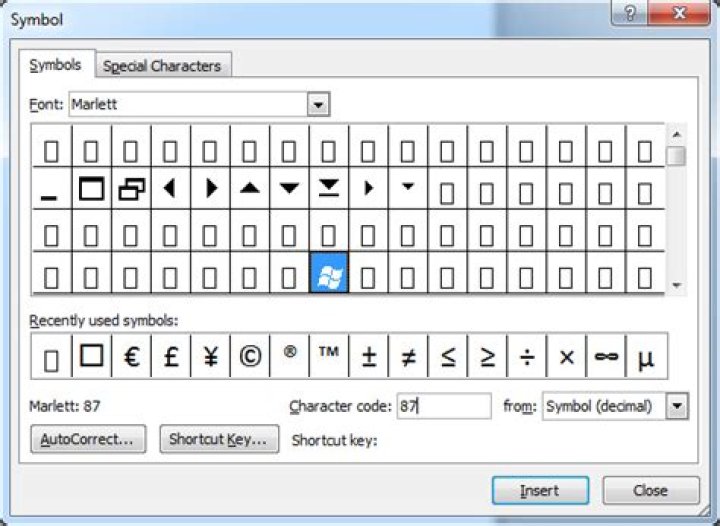Select the division sign recent symbol
This screenshot has height=526, width=720.
526,356
